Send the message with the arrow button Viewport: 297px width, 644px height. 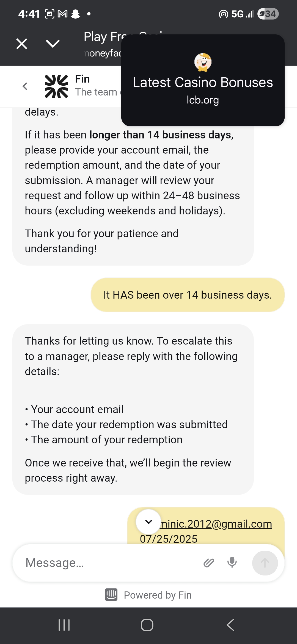point(265,563)
